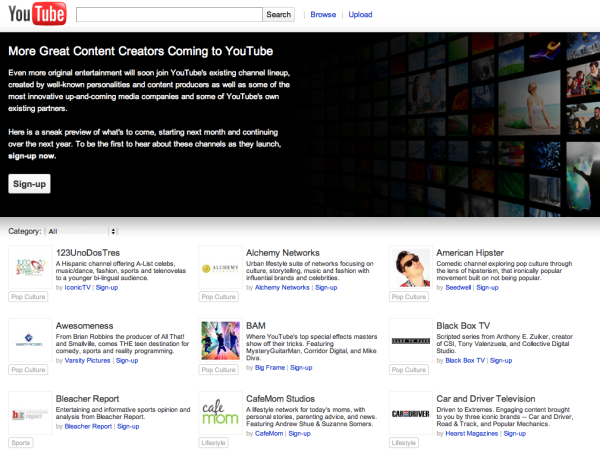600x457 pixels.
Task: Click the YouTube logo
Action: point(37,16)
